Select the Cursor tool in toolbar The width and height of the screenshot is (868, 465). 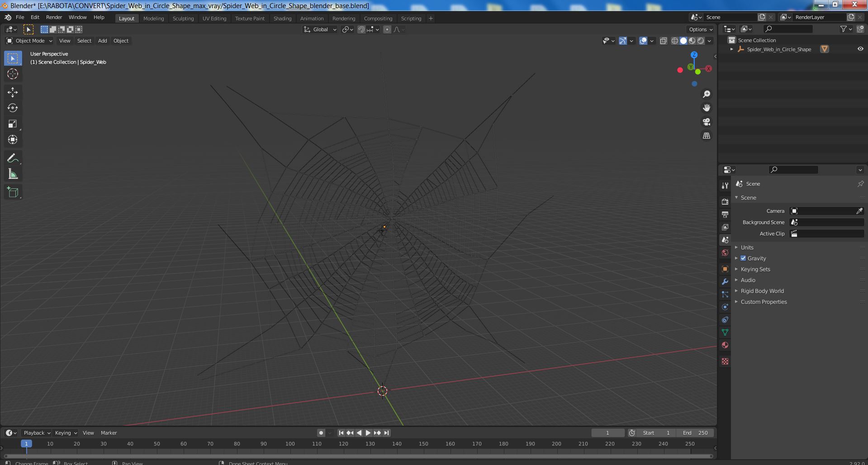[13, 74]
